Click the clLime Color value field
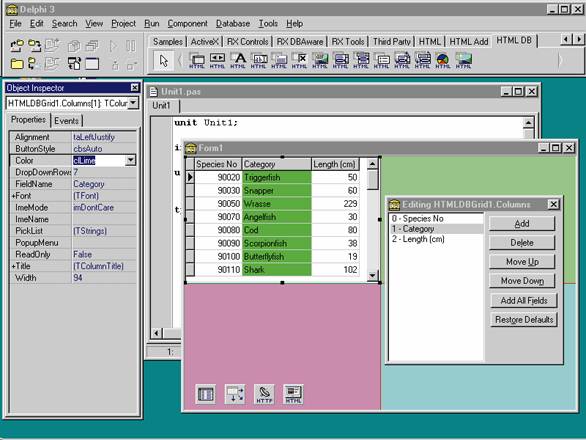586x440 pixels. click(99, 160)
